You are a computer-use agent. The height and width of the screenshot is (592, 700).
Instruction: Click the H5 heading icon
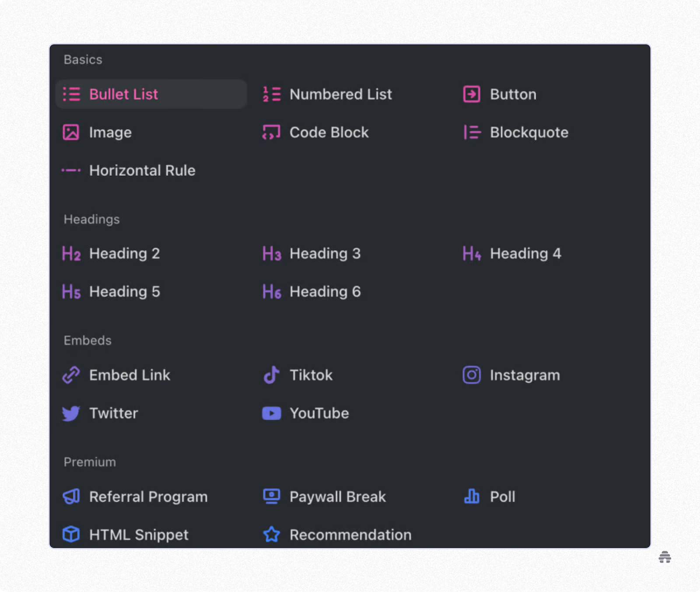tap(71, 292)
